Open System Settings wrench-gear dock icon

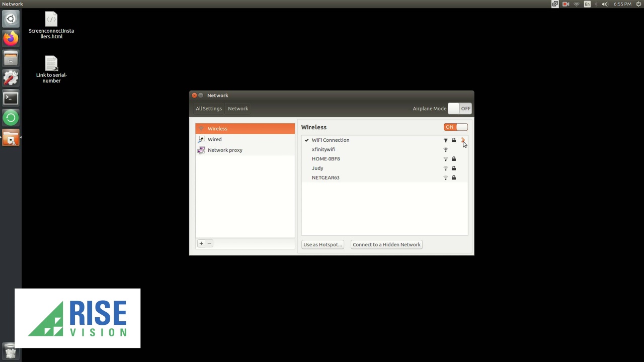[11, 78]
